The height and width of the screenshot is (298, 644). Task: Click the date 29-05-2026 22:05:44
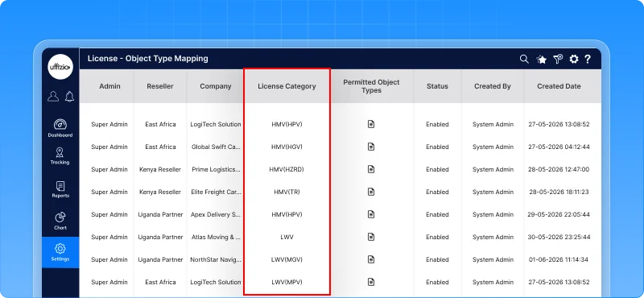(559, 214)
